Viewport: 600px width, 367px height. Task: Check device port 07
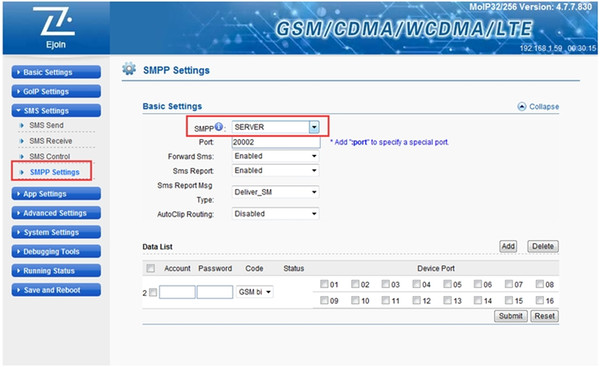coord(509,284)
